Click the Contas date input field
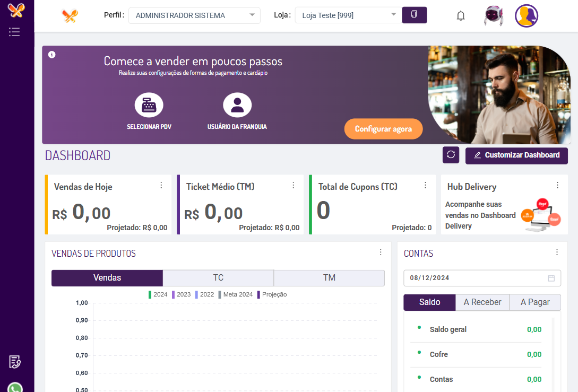 click(475, 278)
